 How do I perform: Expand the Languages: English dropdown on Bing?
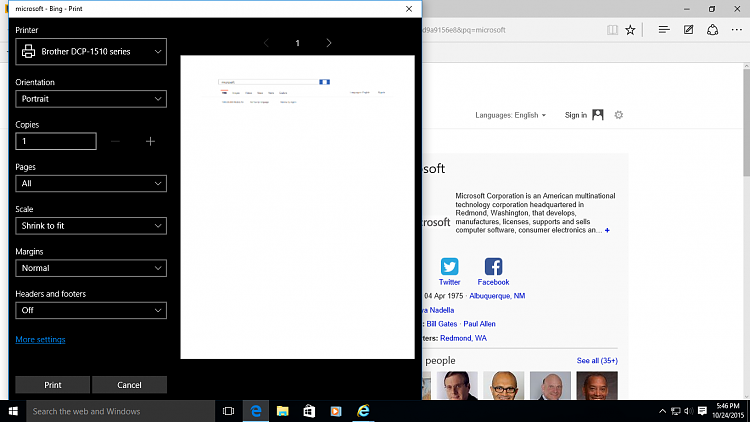[510, 115]
